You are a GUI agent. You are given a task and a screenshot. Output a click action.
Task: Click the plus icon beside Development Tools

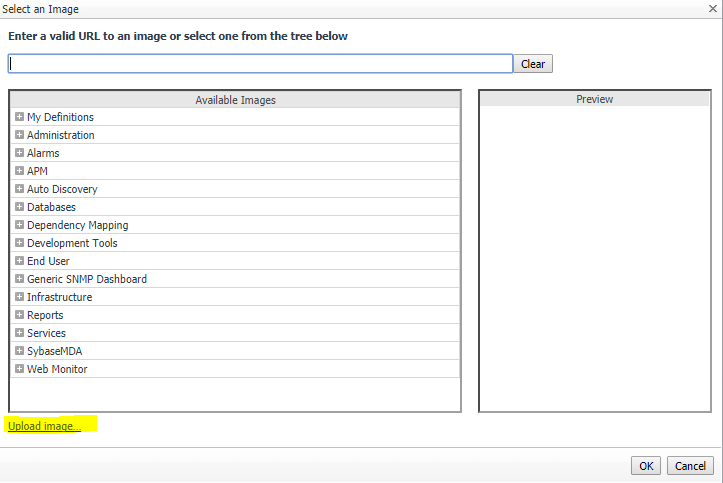coord(19,243)
